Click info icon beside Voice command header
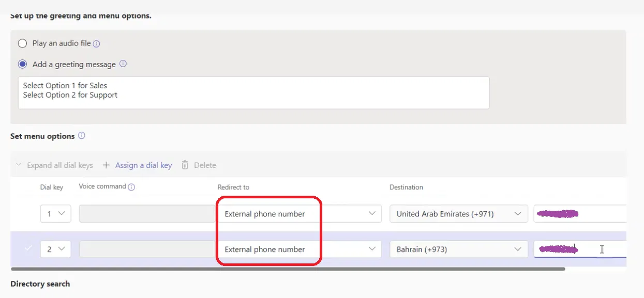This screenshot has height=298, width=644. pos(131,187)
